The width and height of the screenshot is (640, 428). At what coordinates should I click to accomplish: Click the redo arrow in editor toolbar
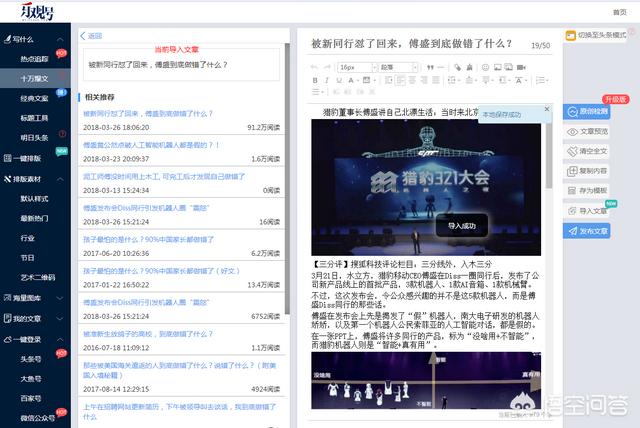click(x=327, y=67)
